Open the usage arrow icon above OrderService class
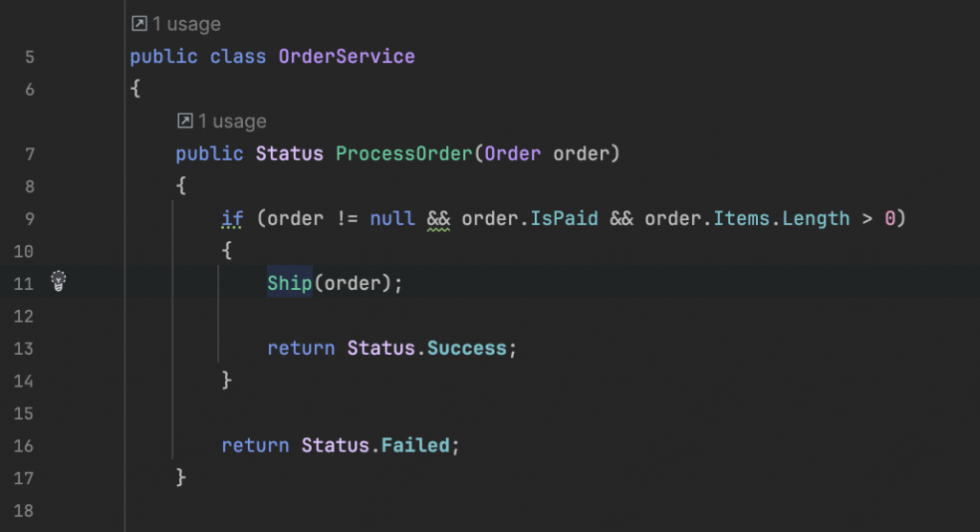This screenshot has height=532, width=980. 139,24
